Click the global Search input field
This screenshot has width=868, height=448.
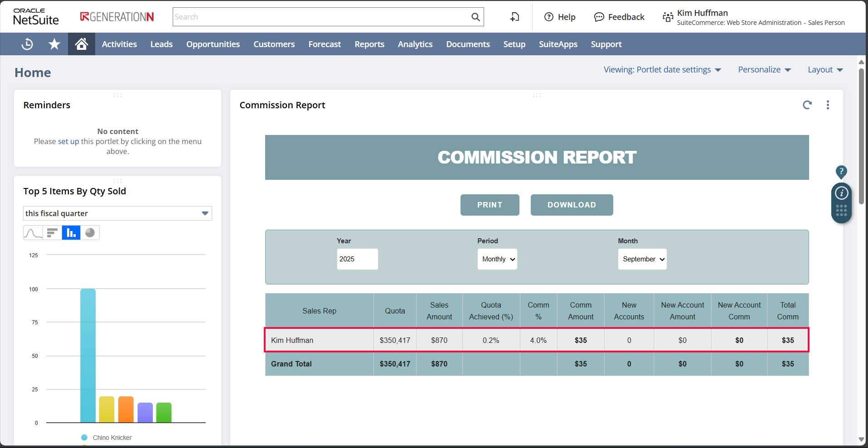322,17
